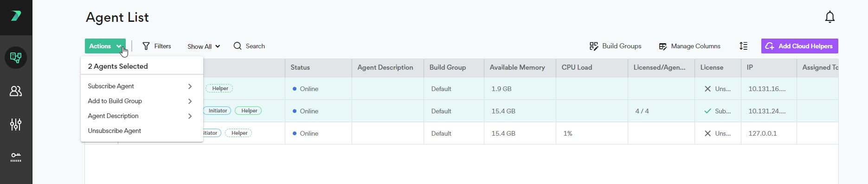Click the Helper tag in 1.9 GB row
Viewport: 868px width, 184px height.
pyautogui.click(x=219, y=88)
